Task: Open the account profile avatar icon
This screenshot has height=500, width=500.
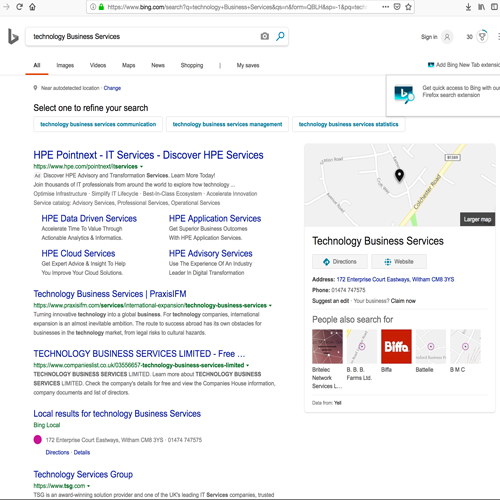Action: (447, 37)
